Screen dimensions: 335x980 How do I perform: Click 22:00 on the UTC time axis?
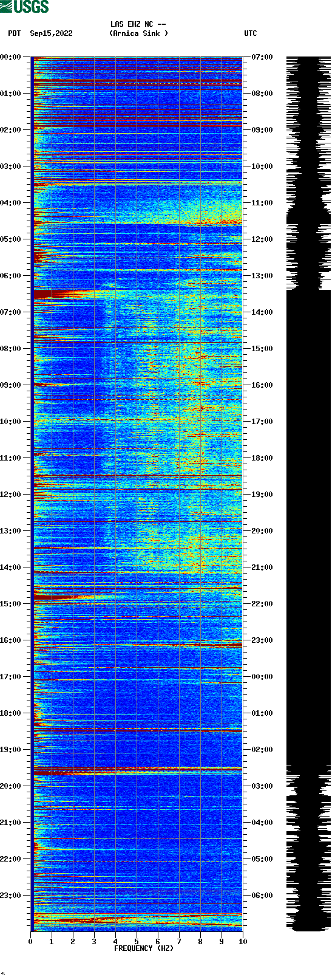pos(262,604)
